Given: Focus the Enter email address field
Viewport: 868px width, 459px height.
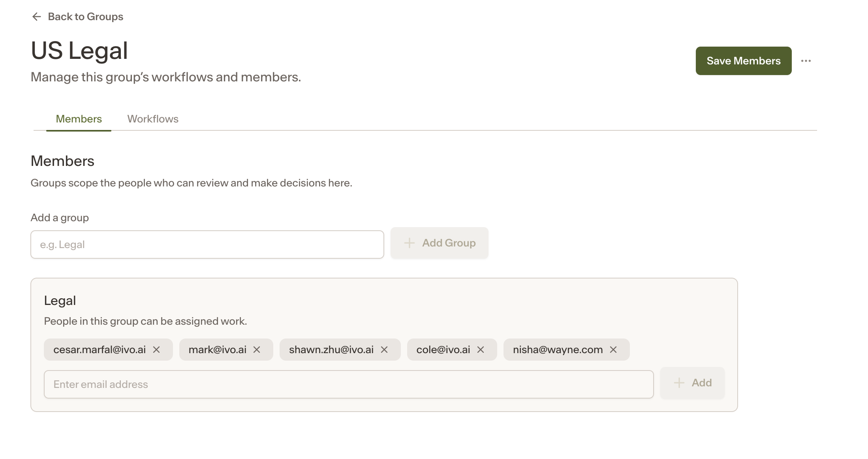Looking at the screenshot, I should (x=349, y=384).
